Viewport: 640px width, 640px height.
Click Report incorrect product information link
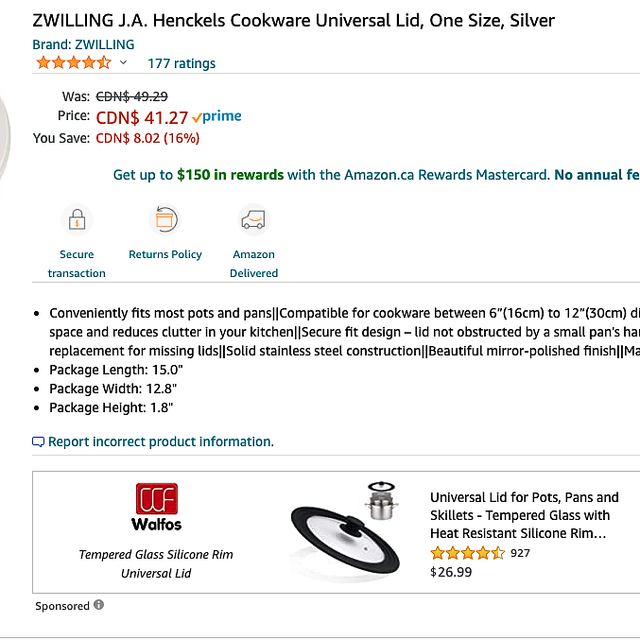click(161, 442)
